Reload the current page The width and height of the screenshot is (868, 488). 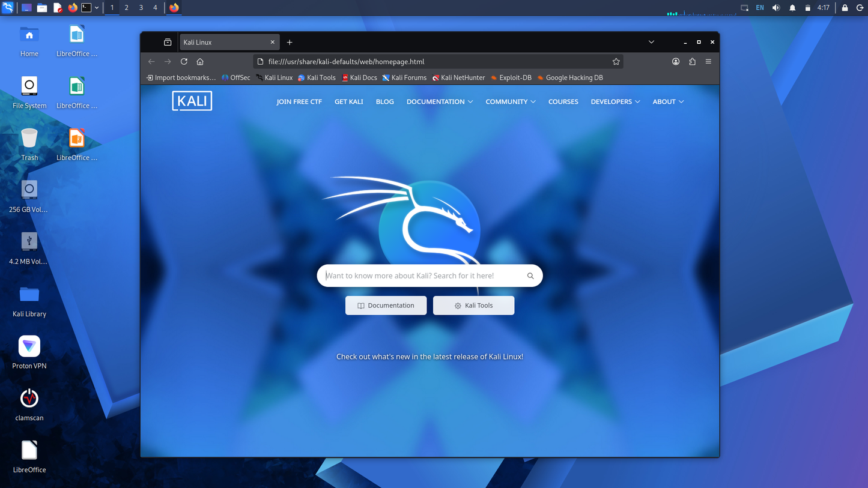184,61
